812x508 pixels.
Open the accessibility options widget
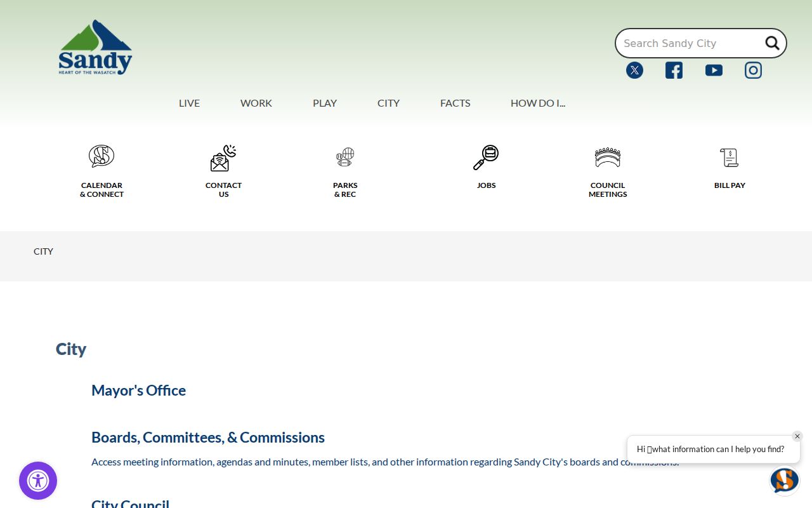click(38, 481)
